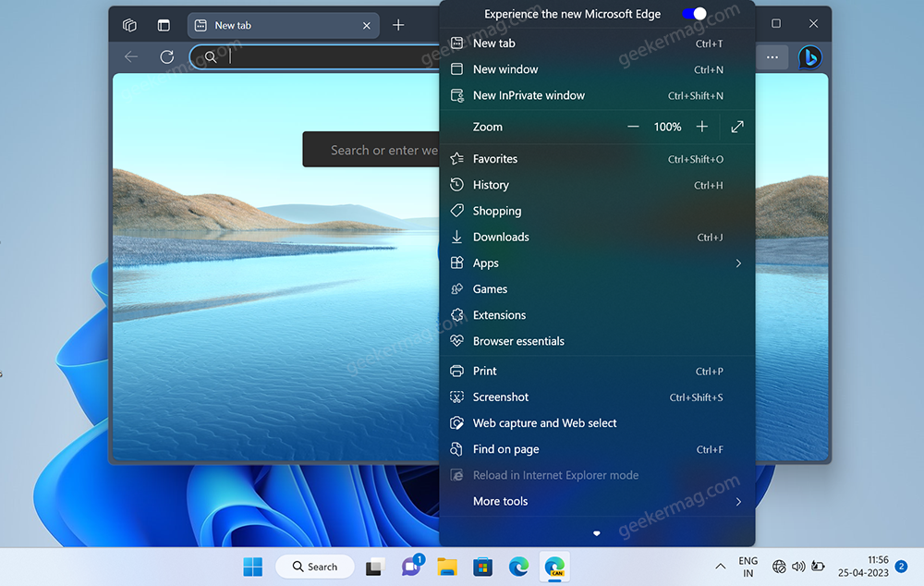Increase zoom with the plus button
Viewport: 924px width, 586px height.
tap(702, 127)
